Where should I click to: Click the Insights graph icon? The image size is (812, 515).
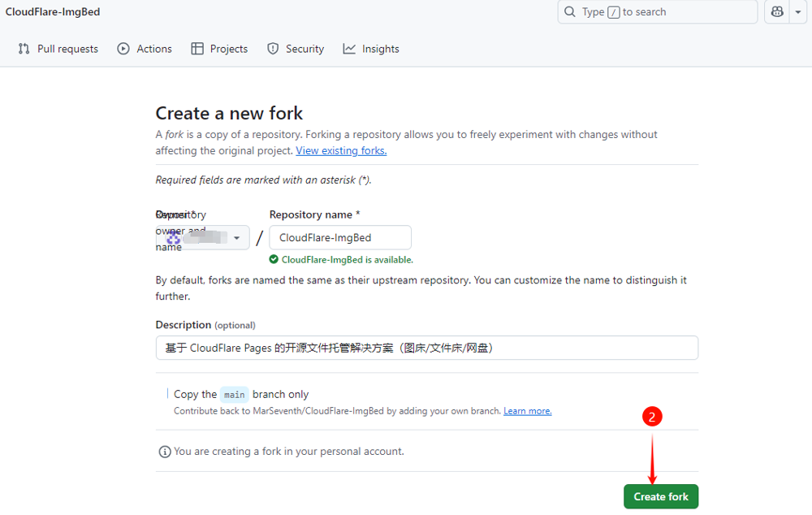[x=349, y=49]
